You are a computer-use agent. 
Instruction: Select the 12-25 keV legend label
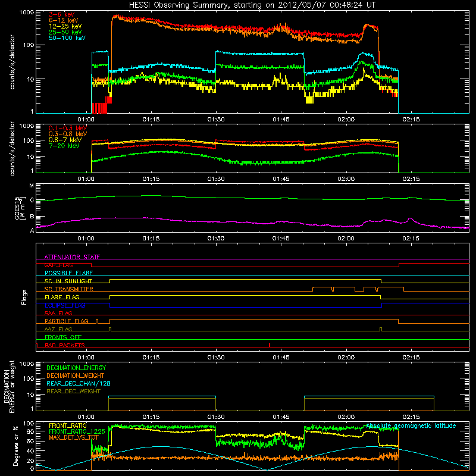pos(65,26)
